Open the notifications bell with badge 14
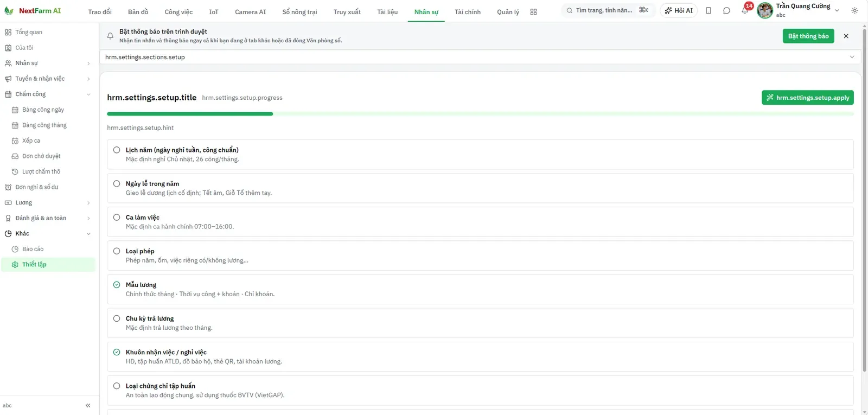The image size is (868, 415). click(x=745, y=10)
